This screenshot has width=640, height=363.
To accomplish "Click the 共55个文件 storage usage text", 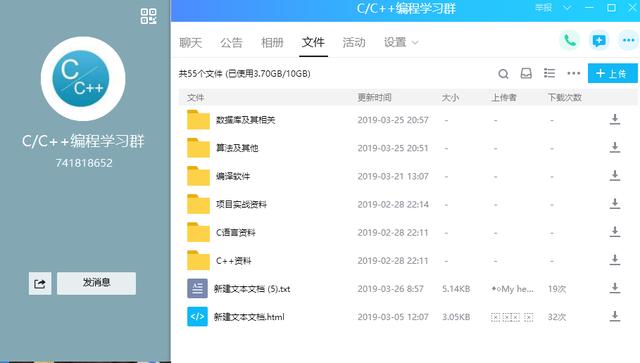I will (x=244, y=74).
